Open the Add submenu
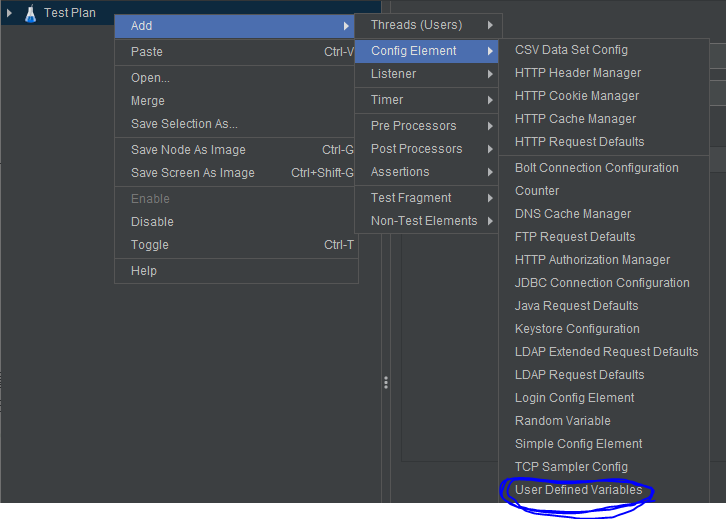This screenshot has width=726, height=519. point(235,26)
